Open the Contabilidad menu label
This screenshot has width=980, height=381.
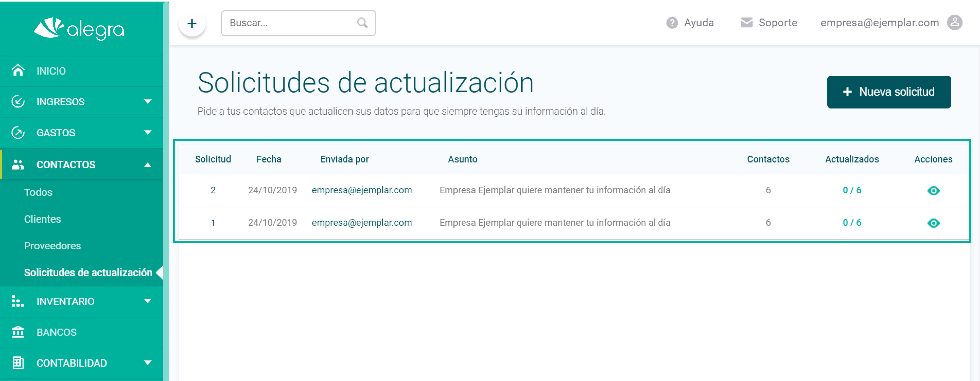72,363
